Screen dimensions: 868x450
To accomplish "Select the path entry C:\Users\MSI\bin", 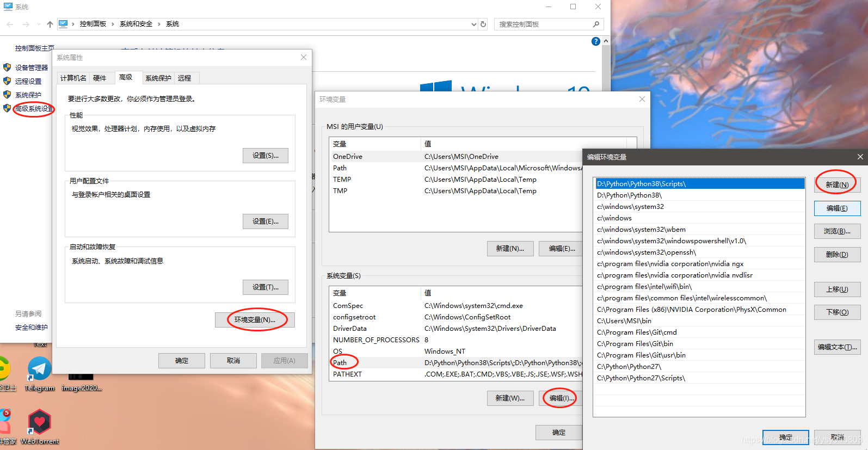I will (x=700, y=321).
